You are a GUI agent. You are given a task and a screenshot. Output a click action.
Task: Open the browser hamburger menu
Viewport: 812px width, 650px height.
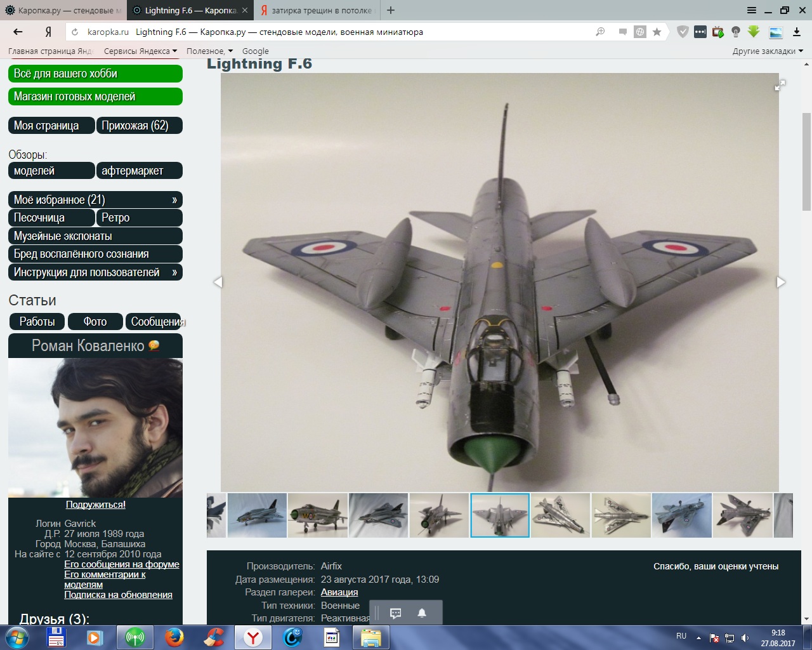(x=752, y=10)
